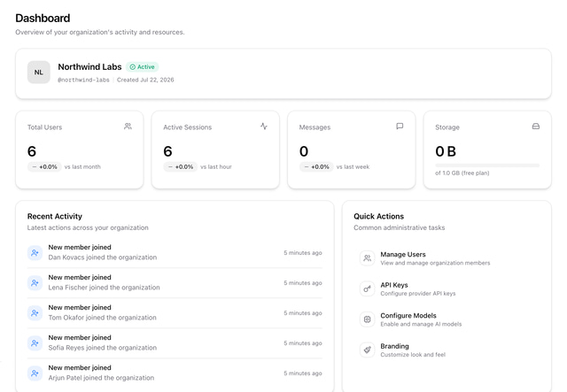Image resolution: width=567 pixels, height=392 pixels.
Task: Click 'vs last week' text
Action: pyautogui.click(x=353, y=167)
